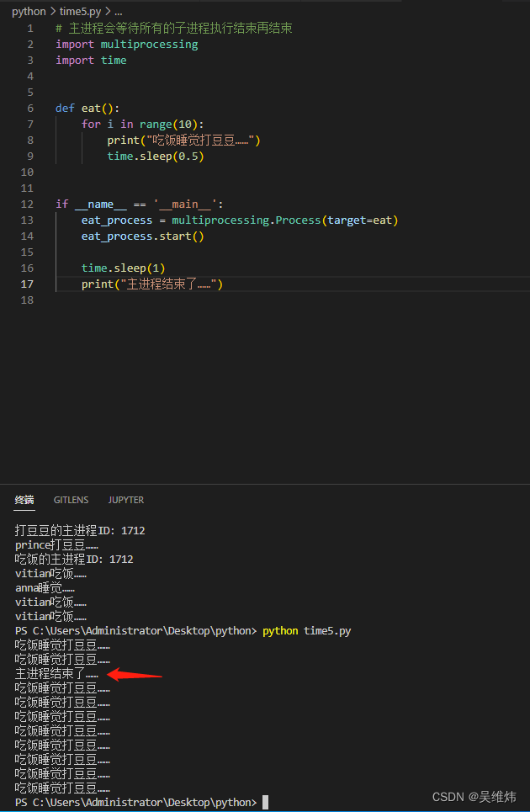The image size is (530, 812).
Task: Click terminal line 'prince打豆豆……'
Action: click(56, 544)
